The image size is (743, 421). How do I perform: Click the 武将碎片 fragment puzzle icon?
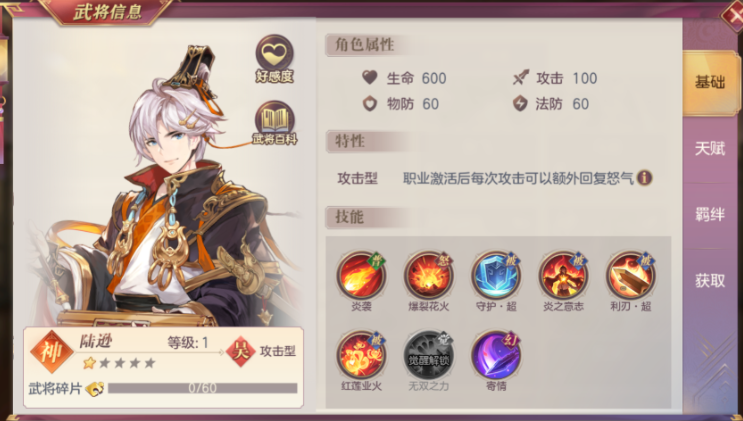coord(95,389)
